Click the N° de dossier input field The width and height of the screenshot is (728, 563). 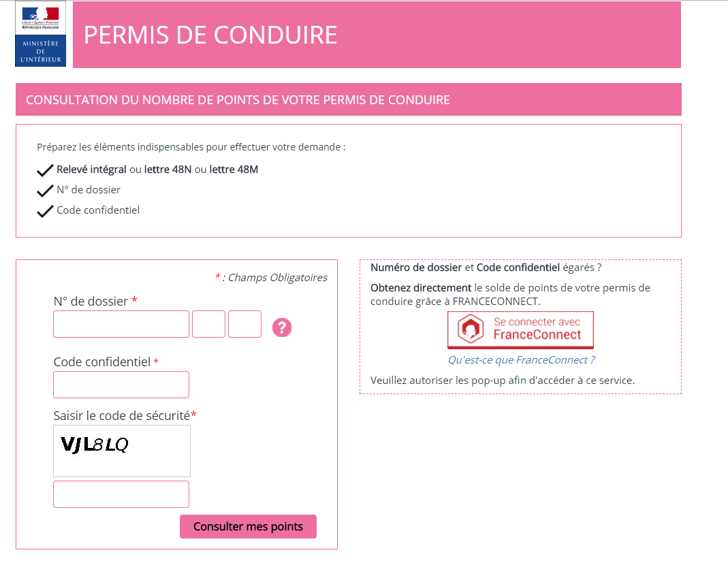click(121, 323)
